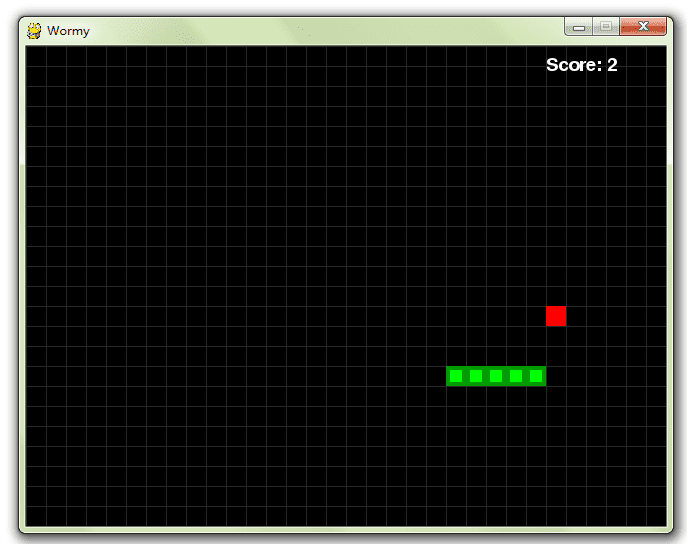Click the red apple square
The width and height of the screenshot is (687, 544).
coord(556,316)
